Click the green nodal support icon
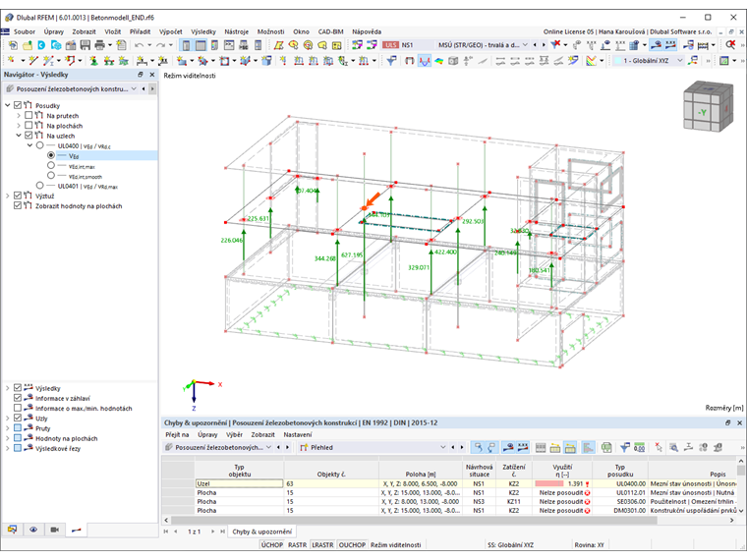Viewport: 747px width, 560px height. (93, 61)
